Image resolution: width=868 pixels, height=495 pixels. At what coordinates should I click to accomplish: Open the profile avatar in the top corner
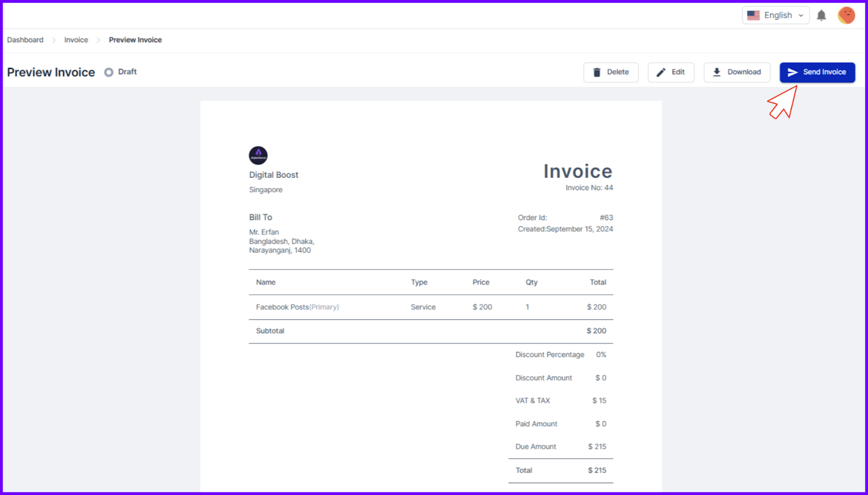pos(847,15)
